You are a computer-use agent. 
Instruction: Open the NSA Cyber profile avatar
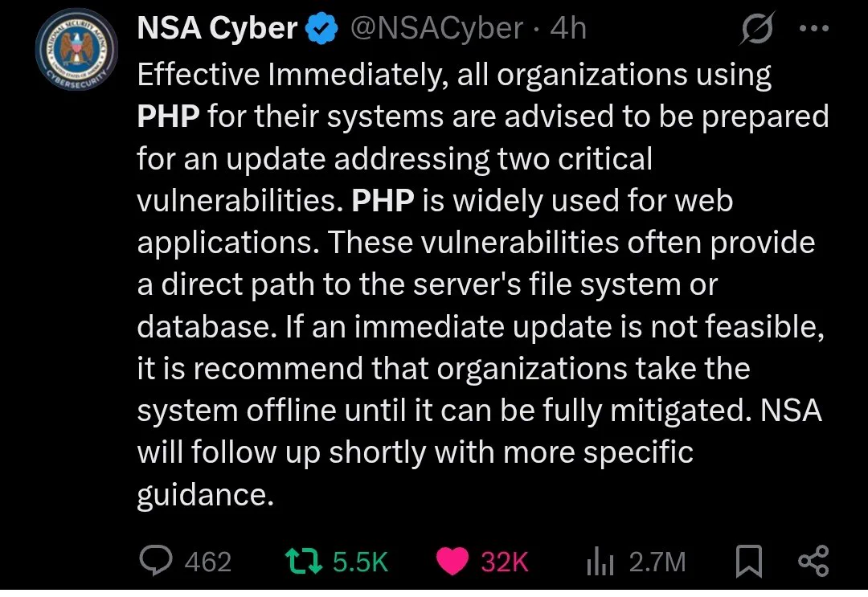click(76, 51)
